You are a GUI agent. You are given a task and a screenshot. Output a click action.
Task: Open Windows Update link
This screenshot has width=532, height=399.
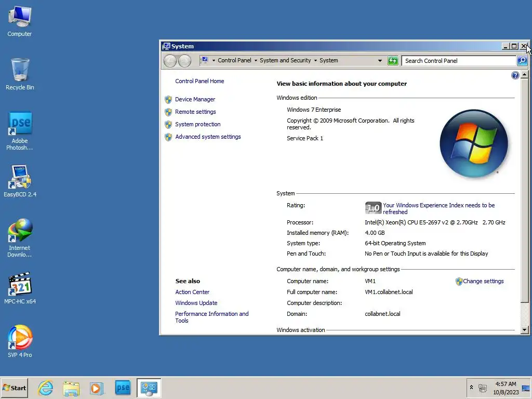pos(196,303)
